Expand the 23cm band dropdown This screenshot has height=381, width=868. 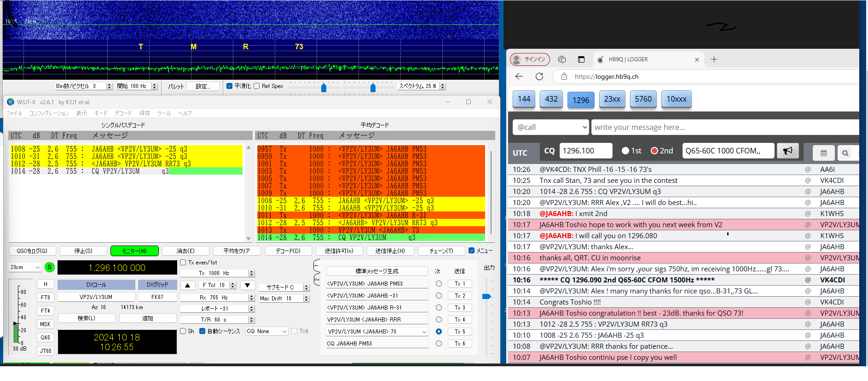point(25,267)
